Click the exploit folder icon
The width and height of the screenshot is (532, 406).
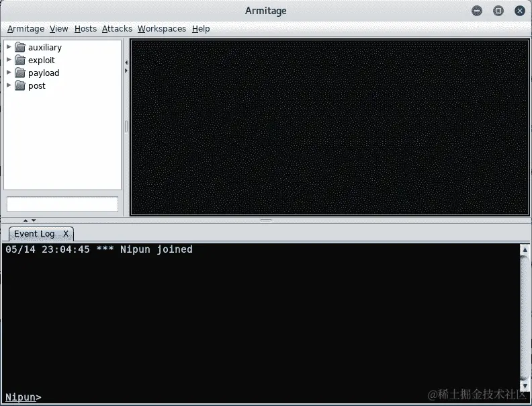(x=20, y=60)
